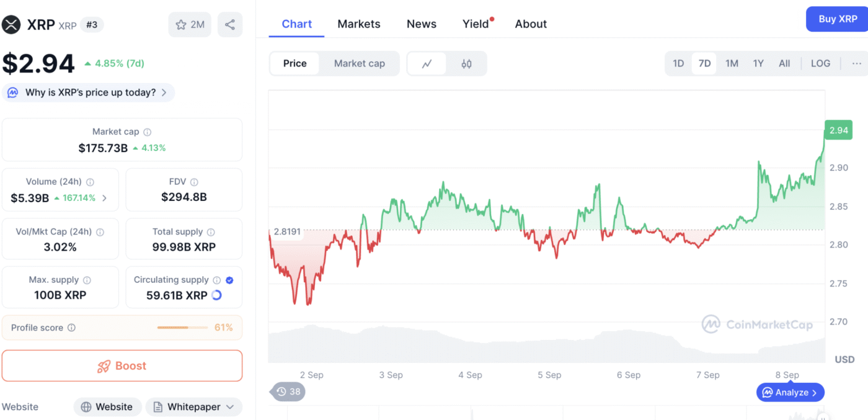Click the document icon on Whitepaper chip
Viewport: 868px width, 420px height.
[157, 407]
